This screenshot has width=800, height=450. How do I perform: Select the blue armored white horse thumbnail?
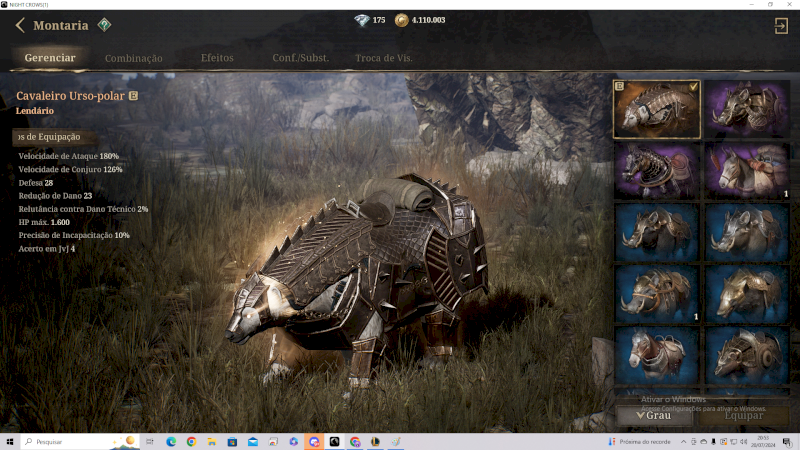[656, 355]
